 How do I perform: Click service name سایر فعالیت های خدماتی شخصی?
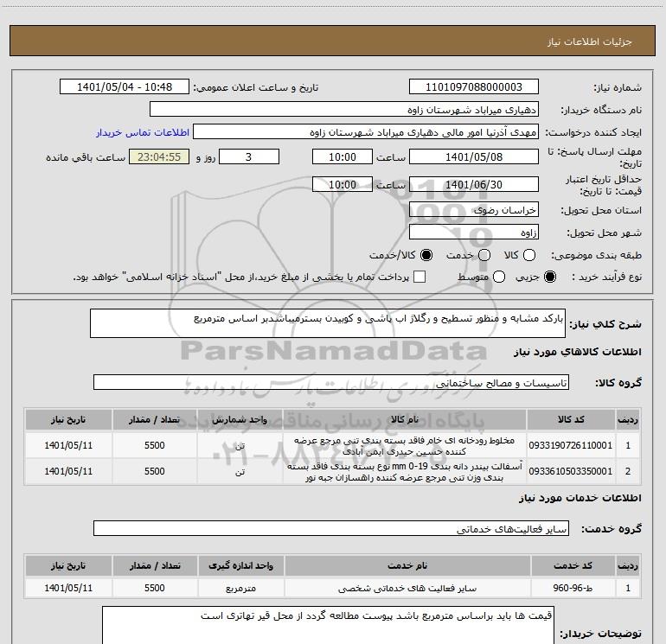407,589
